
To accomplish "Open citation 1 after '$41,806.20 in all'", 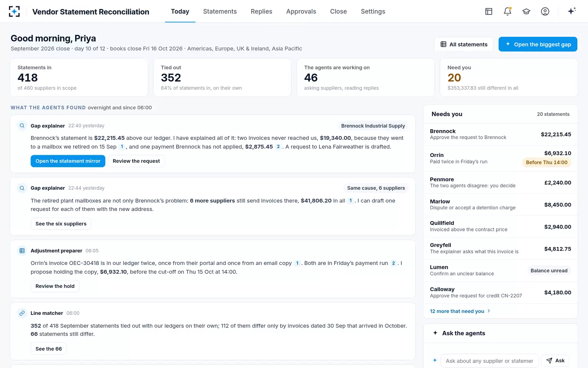I will pyautogui.click(x=350, y=201).
